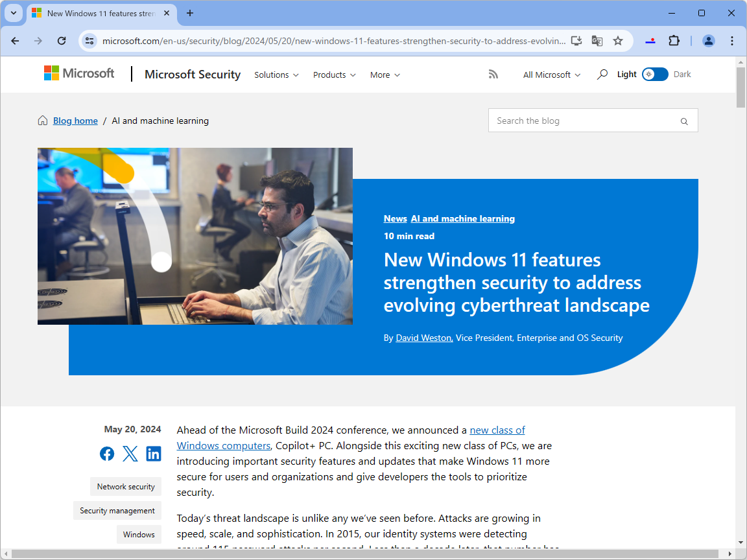
Task: Share the article on Facebook
Action: click(107, 453)
